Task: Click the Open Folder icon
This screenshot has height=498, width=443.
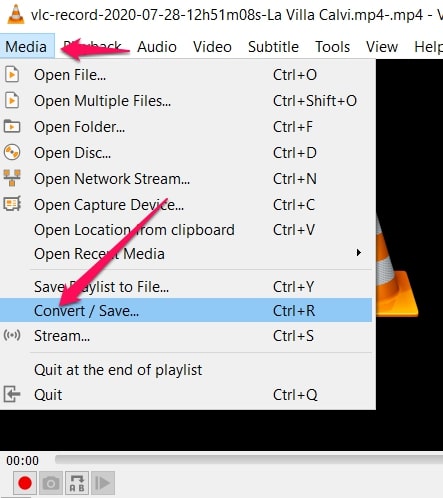Action: coord(12,126)
